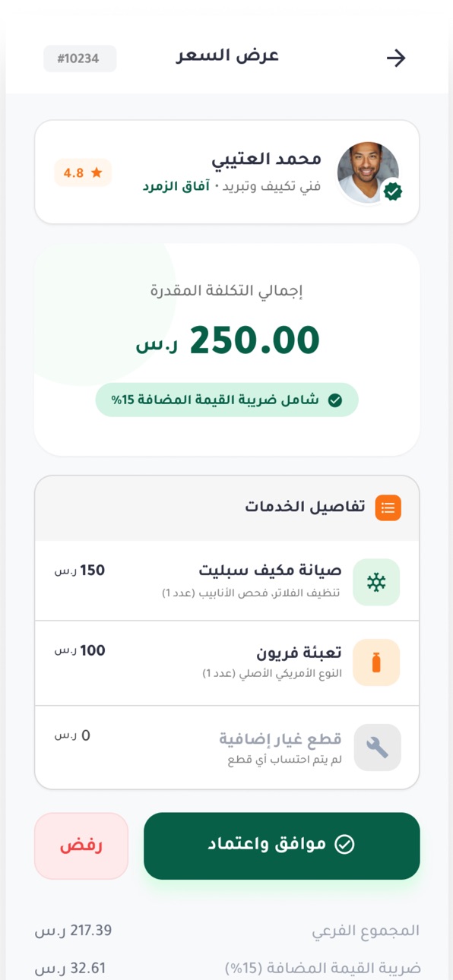The width and height of the screenshot is (453, 980).
Task: Tap the verified checkmark badge on avatar
Action: coord(392,191)
